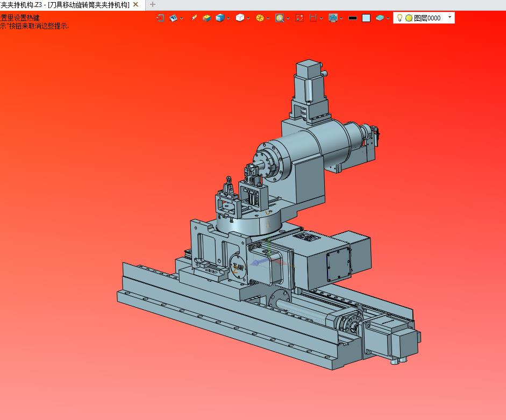Expand the dropdown beside the teal block icon

coord(388,18)
